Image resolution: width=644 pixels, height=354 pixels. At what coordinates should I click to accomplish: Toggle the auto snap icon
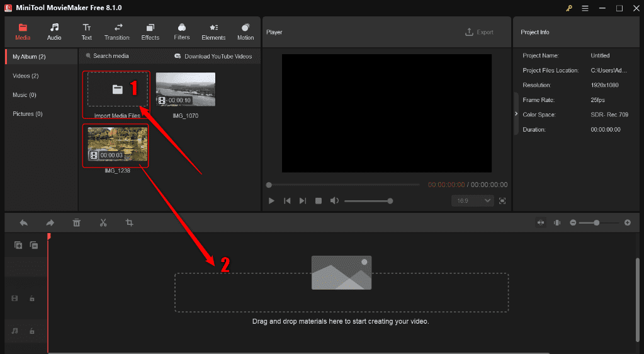pos(541,222)
